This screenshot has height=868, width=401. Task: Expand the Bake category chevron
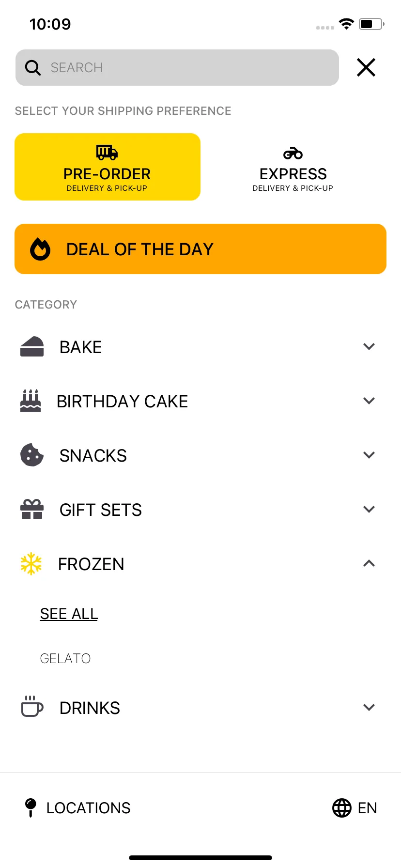pos(369,346)
